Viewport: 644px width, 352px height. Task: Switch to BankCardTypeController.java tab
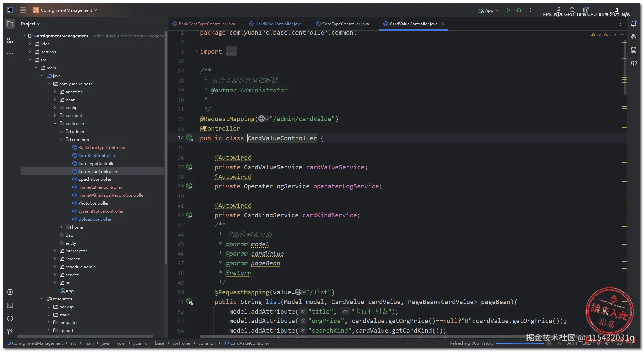point(203,24)
